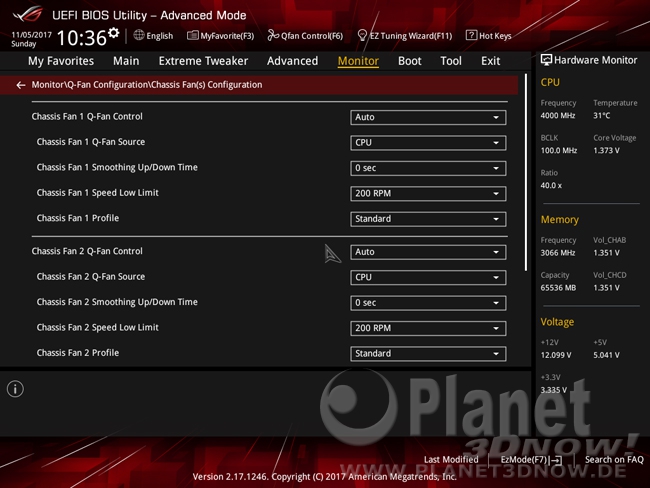The image size is (650, 488).
Task: Switch to Exit tab
Action: (490, 61)
